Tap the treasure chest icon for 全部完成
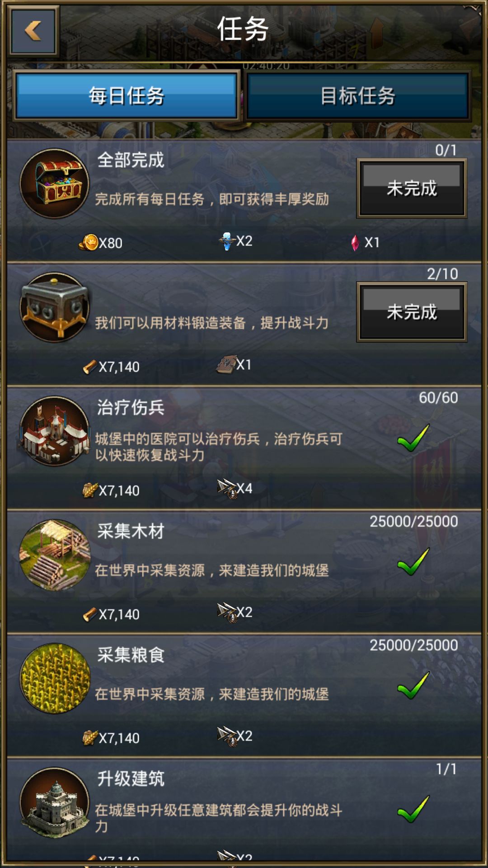Screen dimensions: 488x868 [x=54, y=184]
